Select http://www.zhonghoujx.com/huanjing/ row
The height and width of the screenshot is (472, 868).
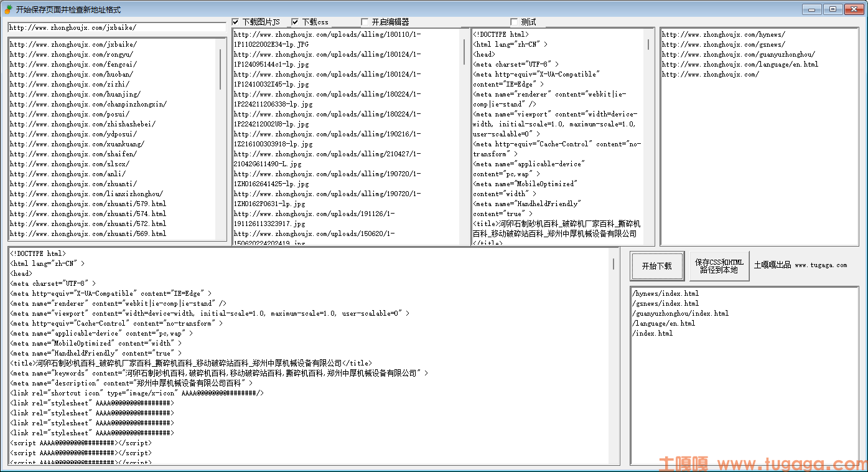click(x=75, y=94)
